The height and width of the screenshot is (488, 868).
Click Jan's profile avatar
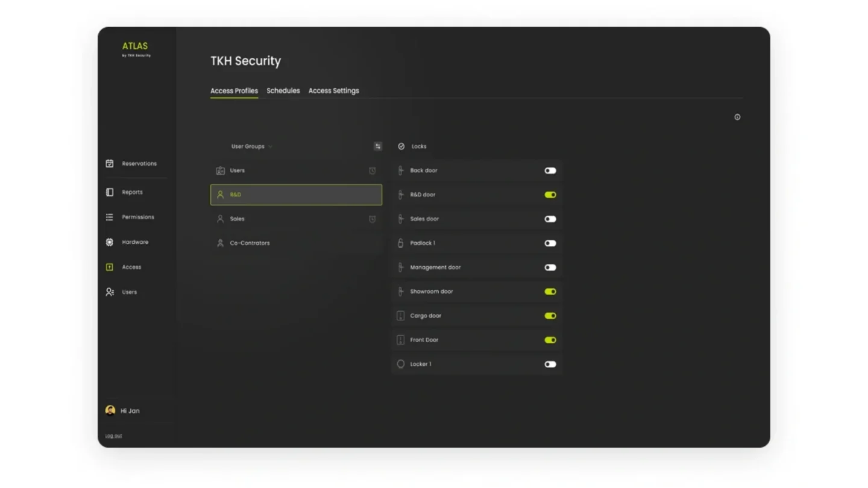(x=110, y=410)
